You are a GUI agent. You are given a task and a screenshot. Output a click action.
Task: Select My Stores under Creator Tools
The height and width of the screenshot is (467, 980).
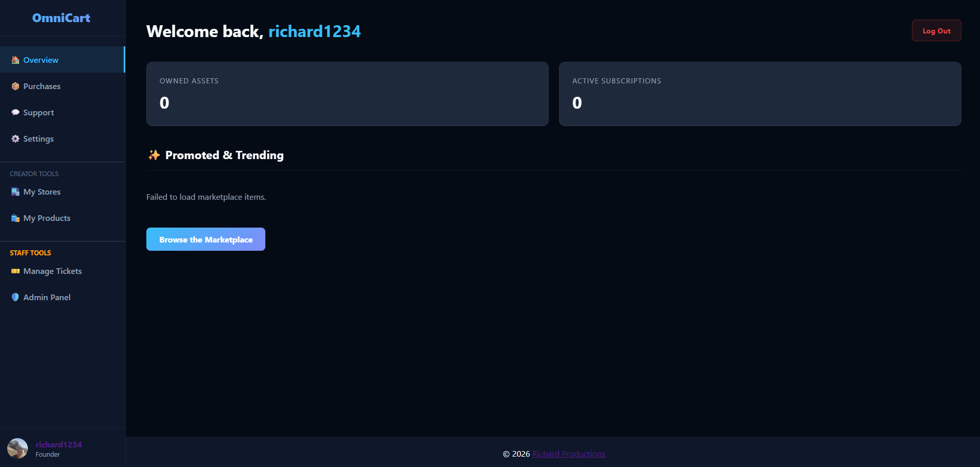[x=42, y=192]
